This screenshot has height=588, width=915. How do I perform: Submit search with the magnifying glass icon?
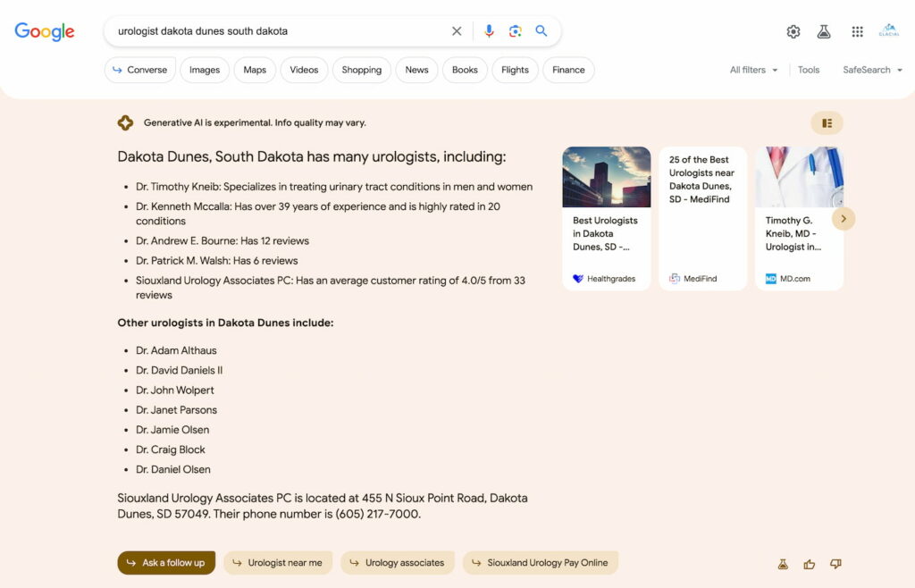(541, 31)
